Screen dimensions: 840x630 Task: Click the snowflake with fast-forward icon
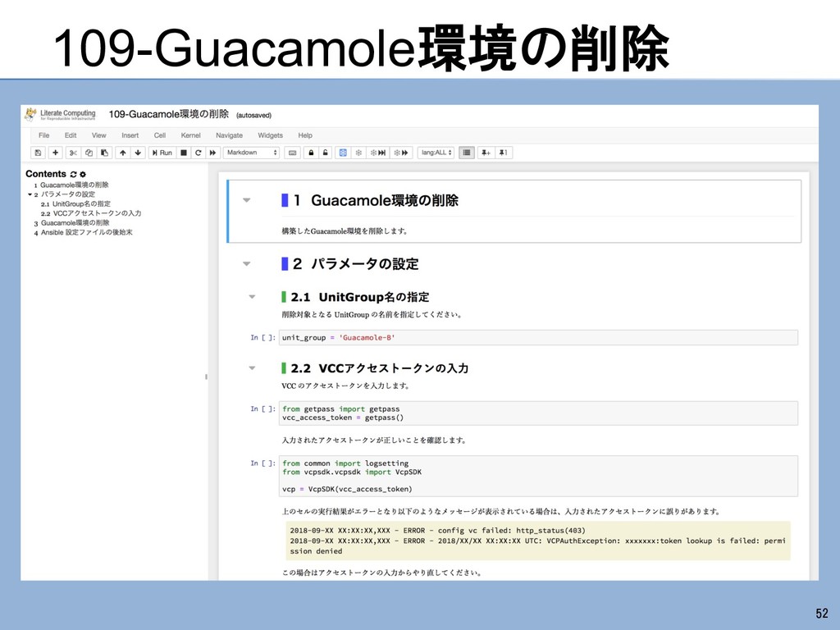pyautogui.click(x=401, y=153)
